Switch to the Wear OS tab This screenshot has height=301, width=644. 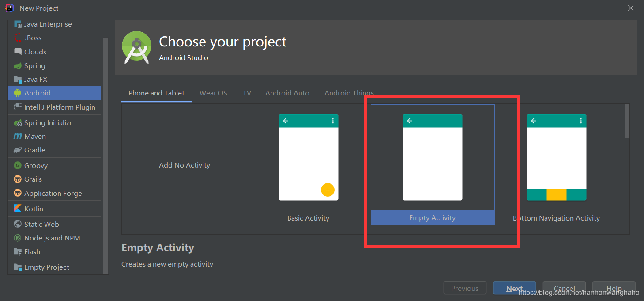(213, 93)
